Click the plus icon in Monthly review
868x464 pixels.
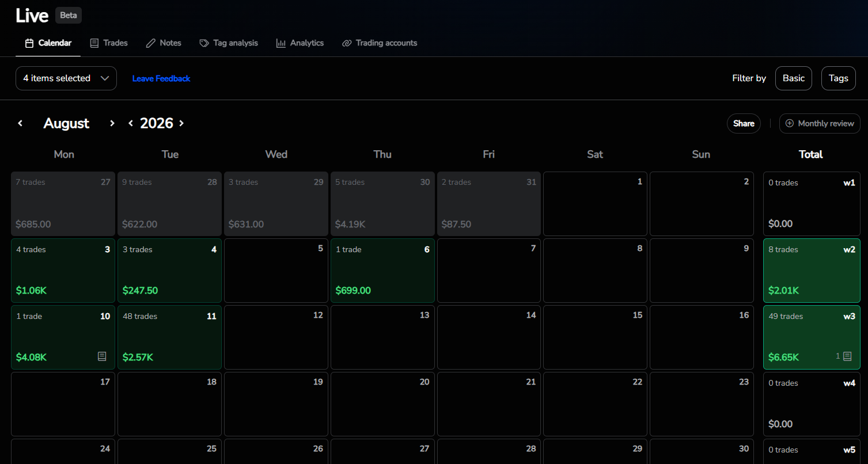pos(790,123)
